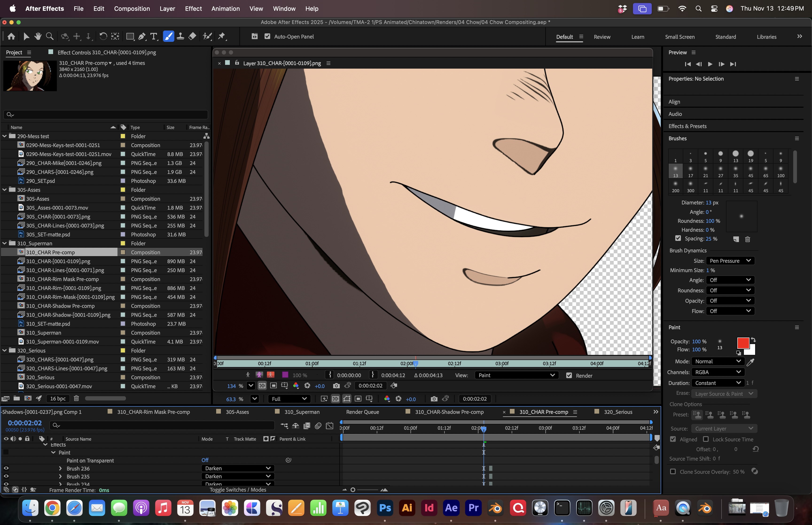The height and width of the screenshot is (525, 812).
Task: Collapse the 310_Superman folder
Action: tap(5, 243)
